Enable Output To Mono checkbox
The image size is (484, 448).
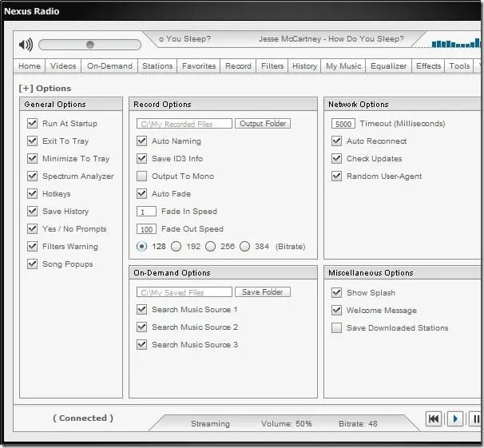(x=141, y=176)
